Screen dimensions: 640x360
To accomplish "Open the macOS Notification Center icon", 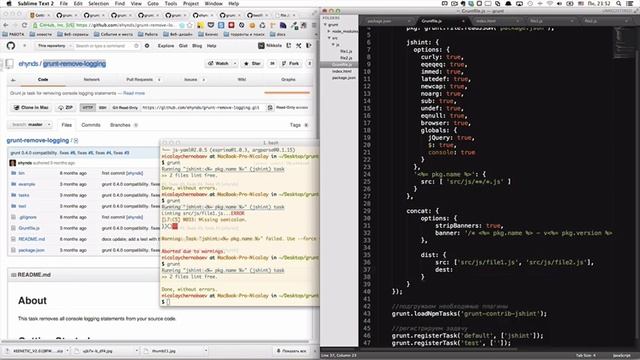I will point(630,3).
